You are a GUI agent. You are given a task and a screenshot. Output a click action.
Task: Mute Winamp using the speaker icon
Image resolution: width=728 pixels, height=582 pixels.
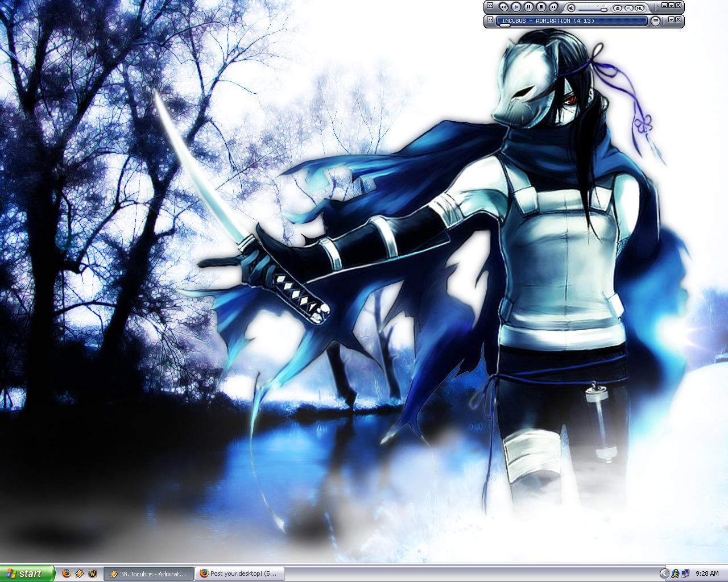pos(571,8)
